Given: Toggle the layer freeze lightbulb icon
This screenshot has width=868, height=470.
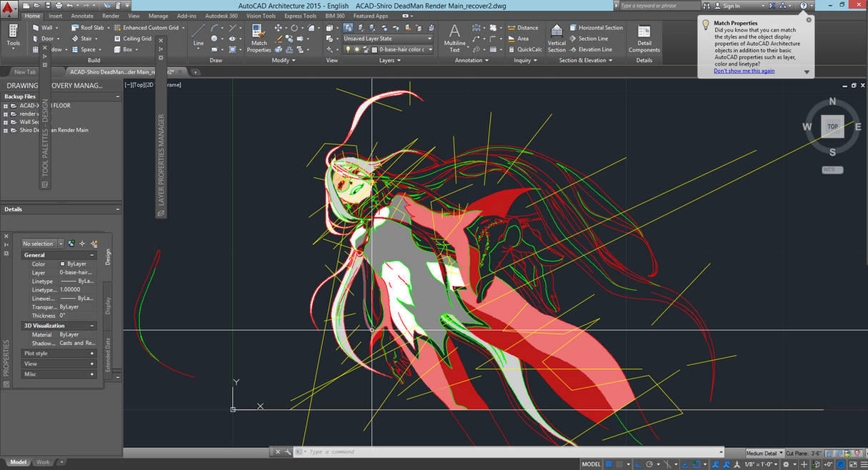Looking at the screenshot, I should point(348,49).
